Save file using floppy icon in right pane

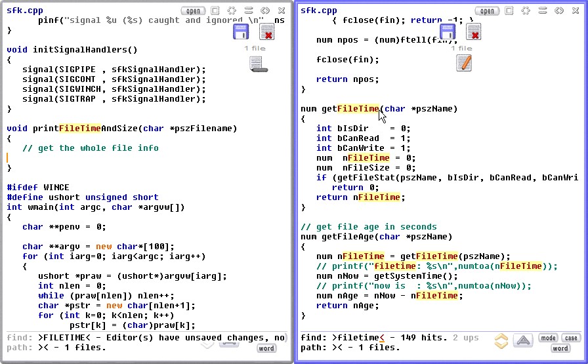pyautogui.click(x=448, y=31)
